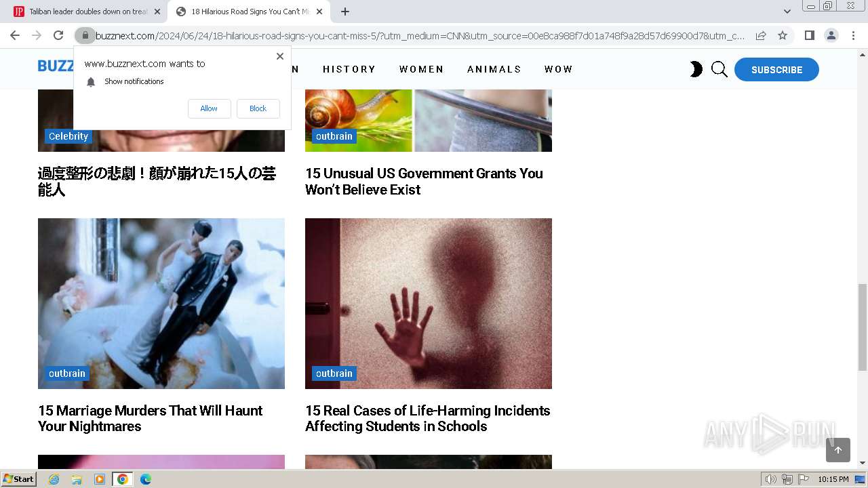Open a new browser tab
868x488 pixels.
[344, 12]
